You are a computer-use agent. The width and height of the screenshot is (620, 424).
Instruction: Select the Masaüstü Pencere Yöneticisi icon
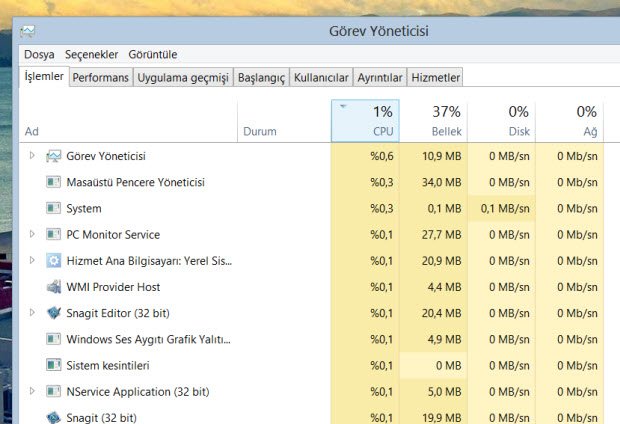(54, 182)
